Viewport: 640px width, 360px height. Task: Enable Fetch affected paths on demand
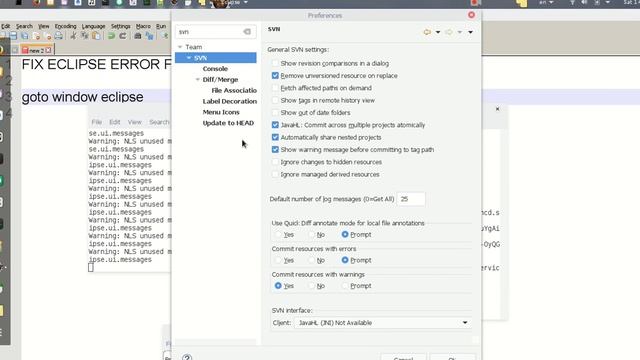coord(275,88)
